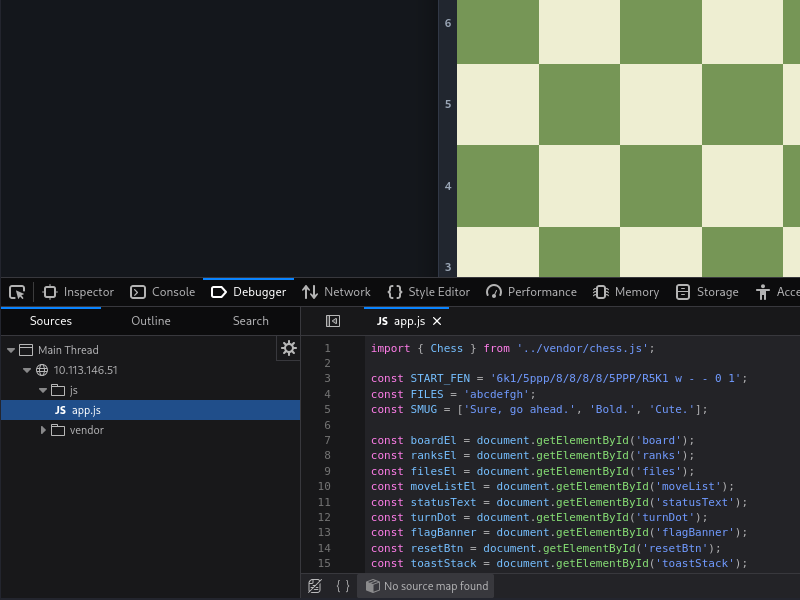
Task: Open the Memory panel
Action: click(626, 292)
